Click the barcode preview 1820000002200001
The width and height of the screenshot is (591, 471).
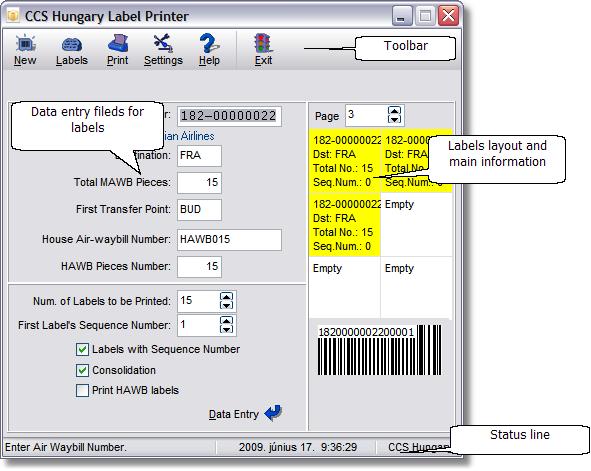pyautogui.click(x=380, y=350)
